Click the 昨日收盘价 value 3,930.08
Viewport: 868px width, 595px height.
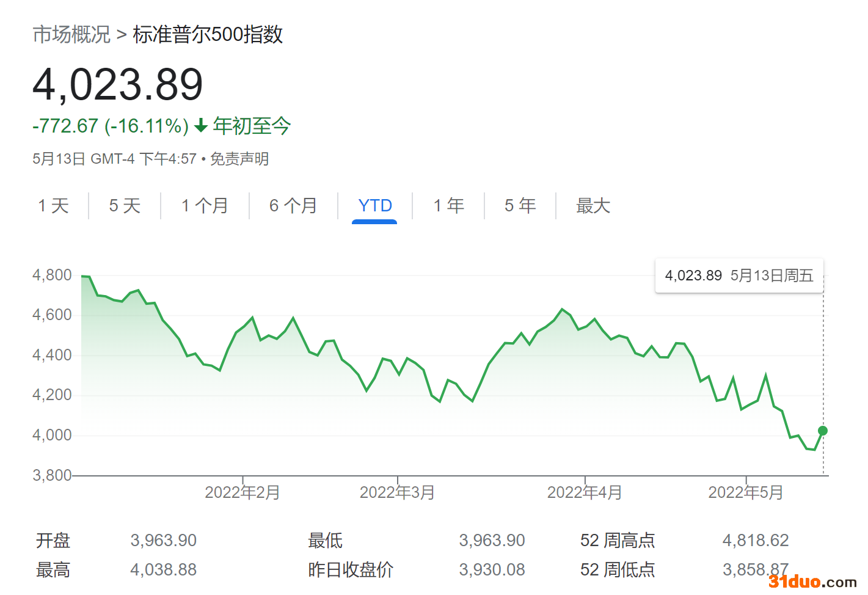click(492, 570)
